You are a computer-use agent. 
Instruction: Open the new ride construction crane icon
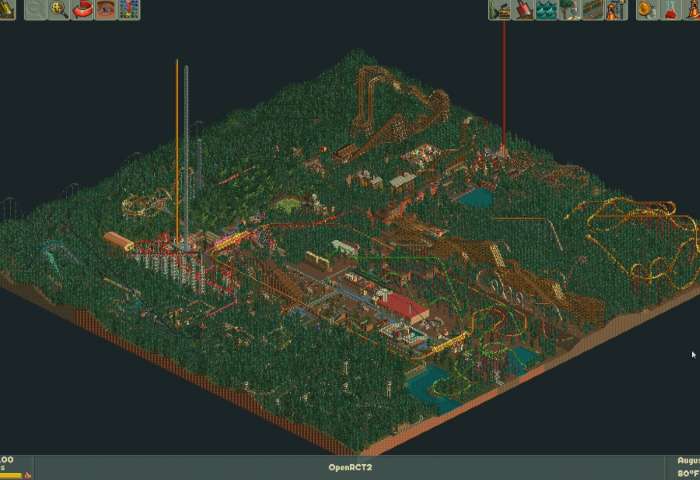coord(616,9)
